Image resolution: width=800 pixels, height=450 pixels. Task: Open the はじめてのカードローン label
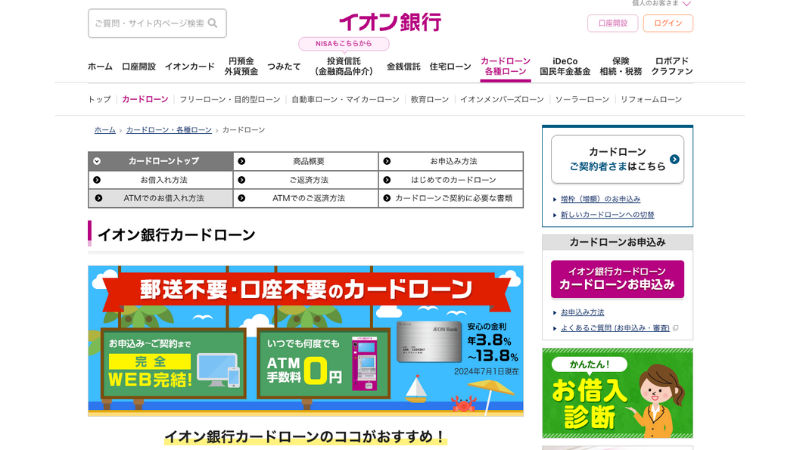454,180
